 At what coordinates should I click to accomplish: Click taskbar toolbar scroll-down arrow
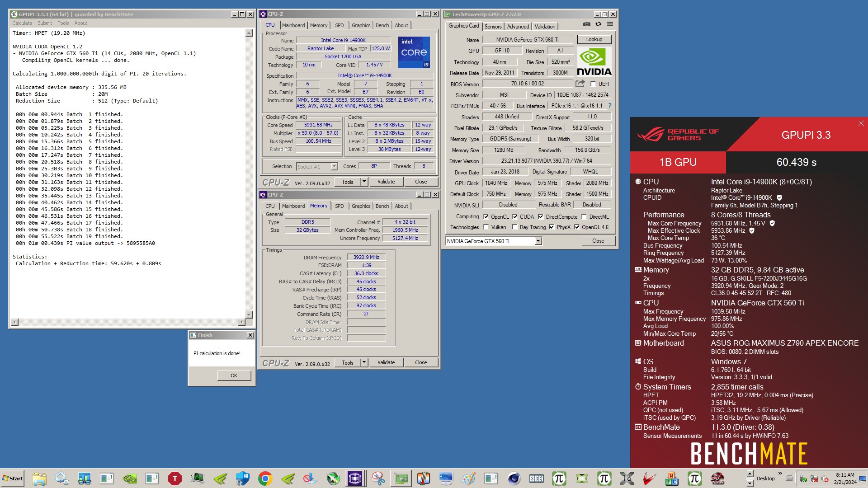coord(750,483)
